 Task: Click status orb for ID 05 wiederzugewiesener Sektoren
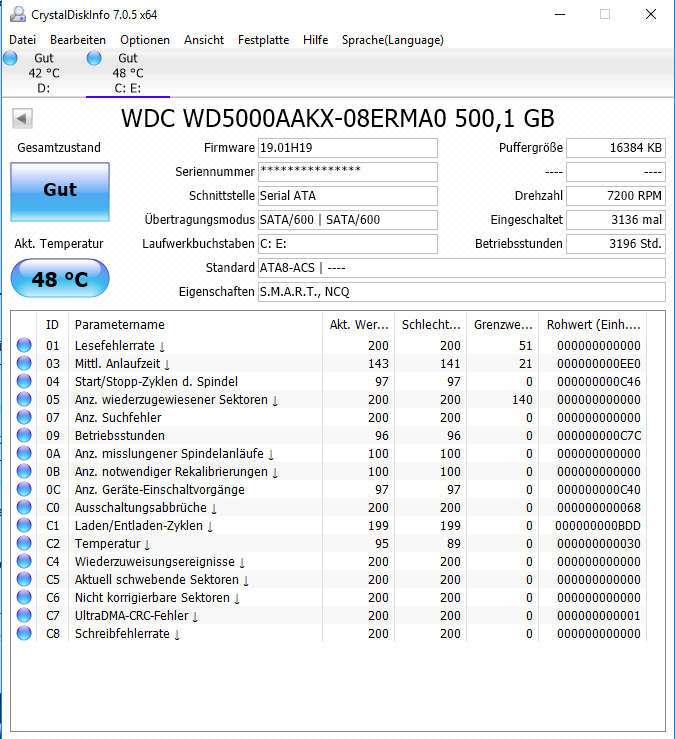click(x=24, y=399)
